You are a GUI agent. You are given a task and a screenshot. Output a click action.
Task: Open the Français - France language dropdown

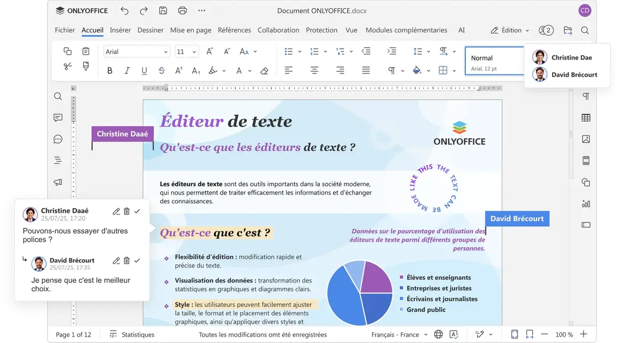coord(399,334)
